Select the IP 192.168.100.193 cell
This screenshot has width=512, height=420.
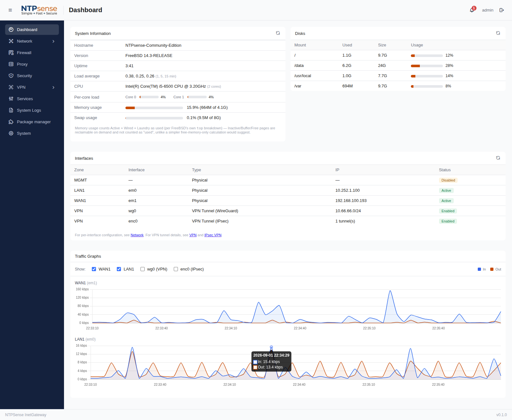351,201
